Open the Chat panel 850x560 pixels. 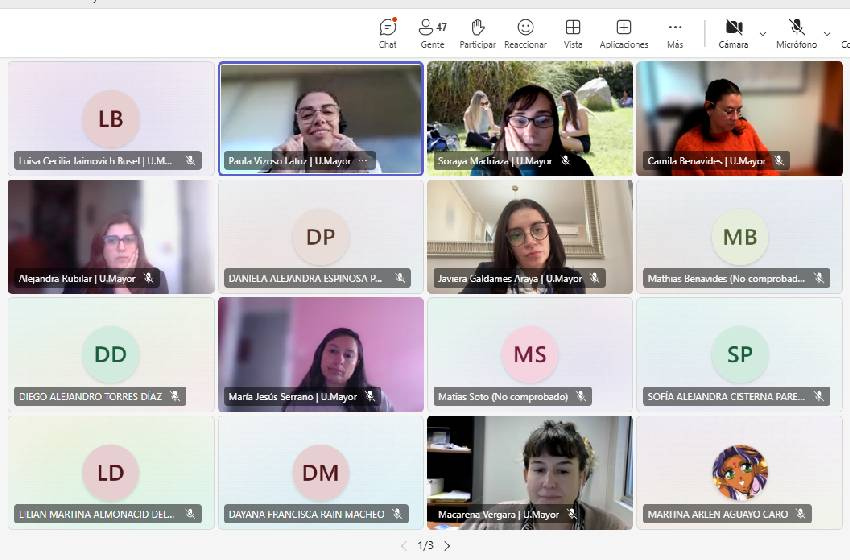coord(388,34)
